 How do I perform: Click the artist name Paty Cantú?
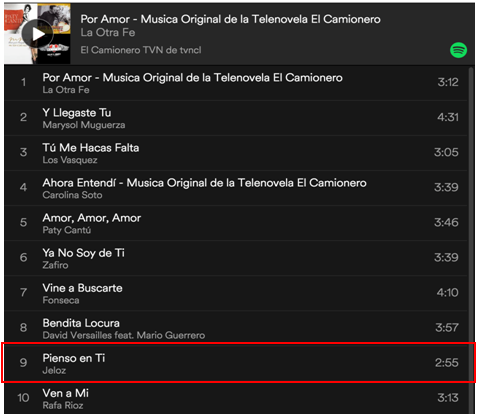67,230
